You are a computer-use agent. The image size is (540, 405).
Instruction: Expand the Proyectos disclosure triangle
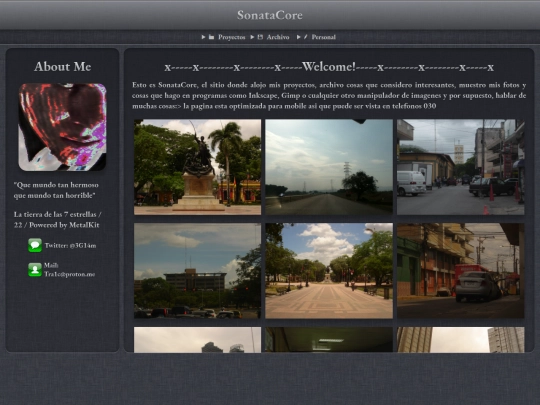tap(204, 37)
